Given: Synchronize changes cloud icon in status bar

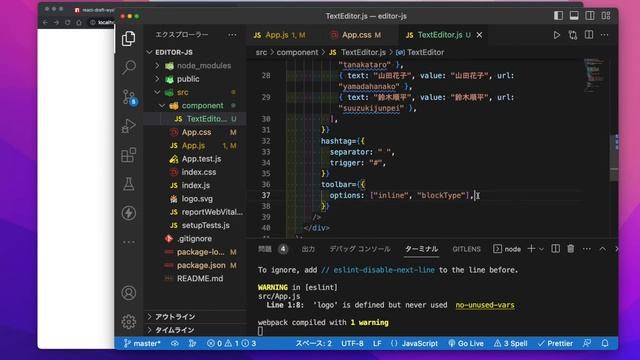Looking at the screenshot, I should [175, 344].
